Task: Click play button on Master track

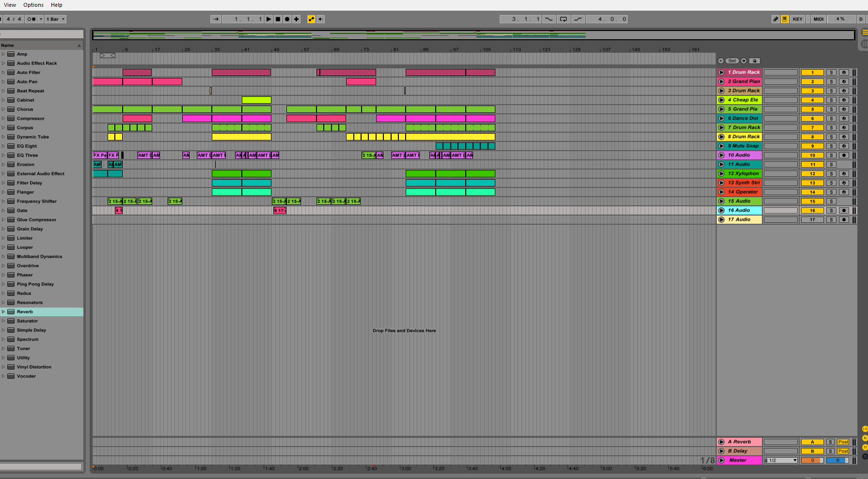Action: pyautogui.click(x=721, y=461)
